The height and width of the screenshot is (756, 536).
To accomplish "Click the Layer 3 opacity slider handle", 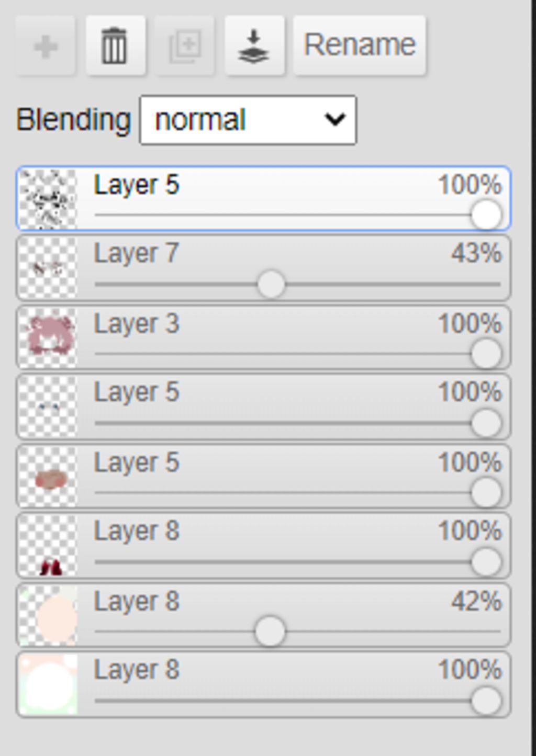I will [x=486, y=354].
